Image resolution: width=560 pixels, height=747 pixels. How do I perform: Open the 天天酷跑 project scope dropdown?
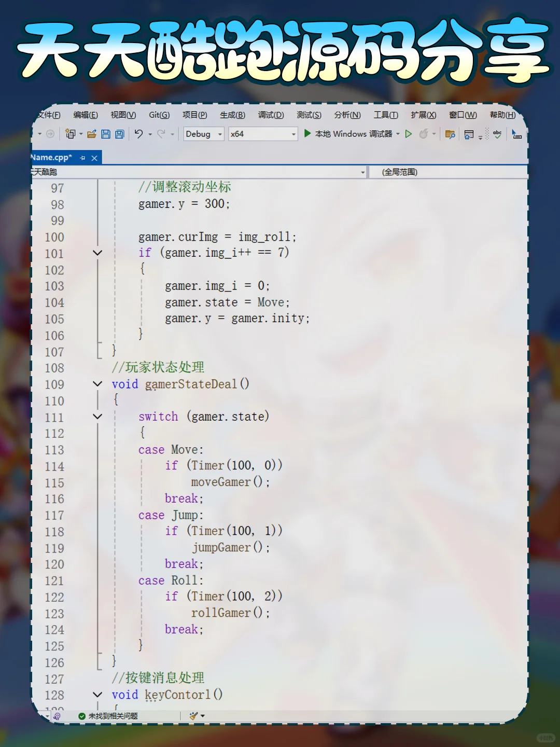point(199,172)
